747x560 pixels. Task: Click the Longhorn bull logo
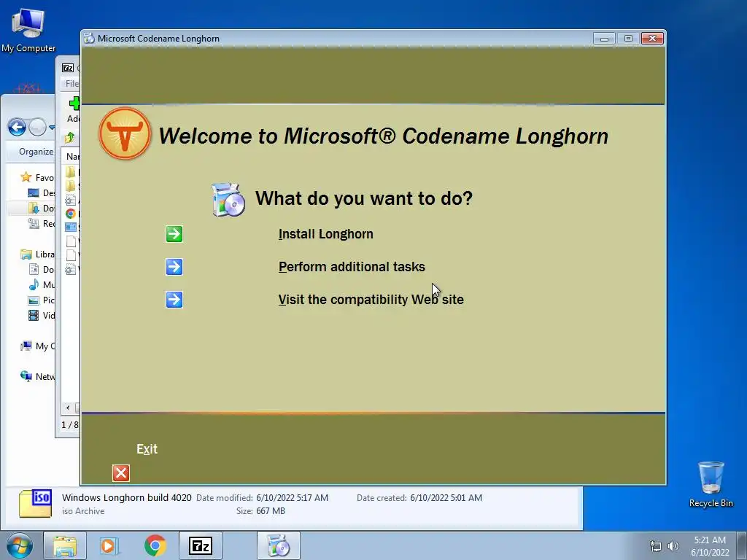pos(125,133)
